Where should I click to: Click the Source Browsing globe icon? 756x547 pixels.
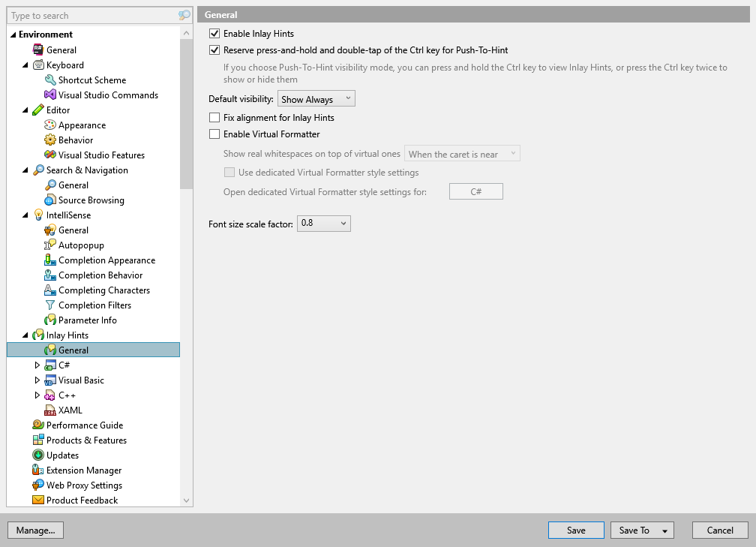coord(50,200)
